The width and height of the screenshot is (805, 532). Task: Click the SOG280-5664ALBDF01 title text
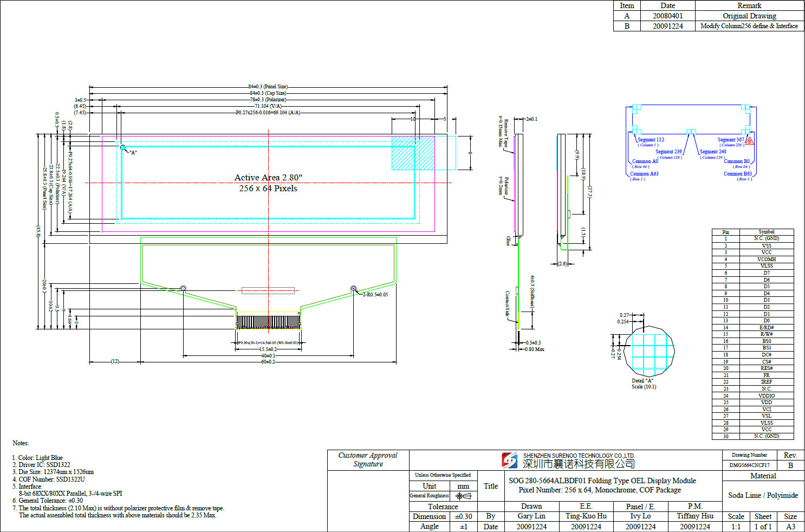(x=602, y=481)
